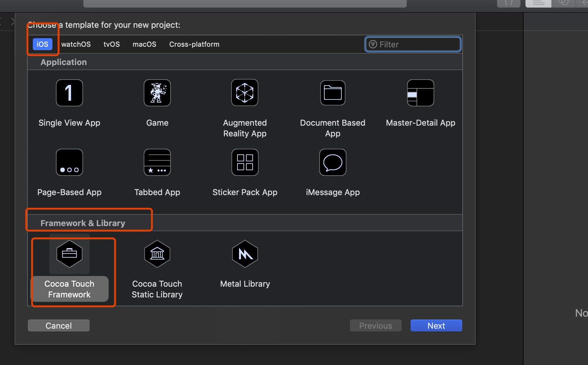The height and width of the screenshot is (365, 588).
Task: Click the filter icon in search field
Action: pyautogui.click(x=373, y=44)
